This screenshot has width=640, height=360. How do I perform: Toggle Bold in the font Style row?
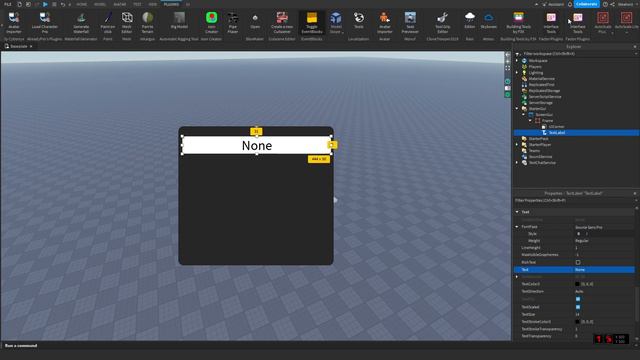coord(578,234)
